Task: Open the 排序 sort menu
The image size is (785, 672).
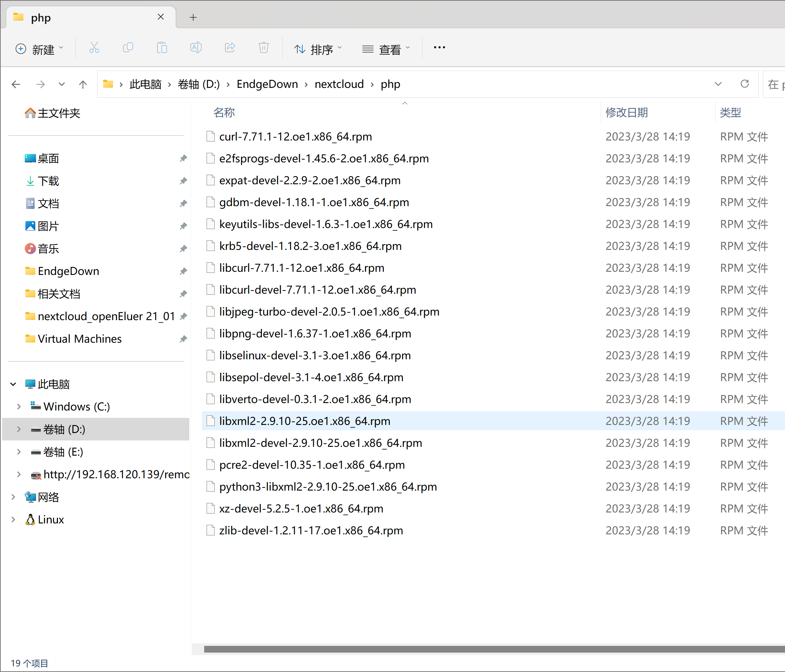Action: coord(318,49)
